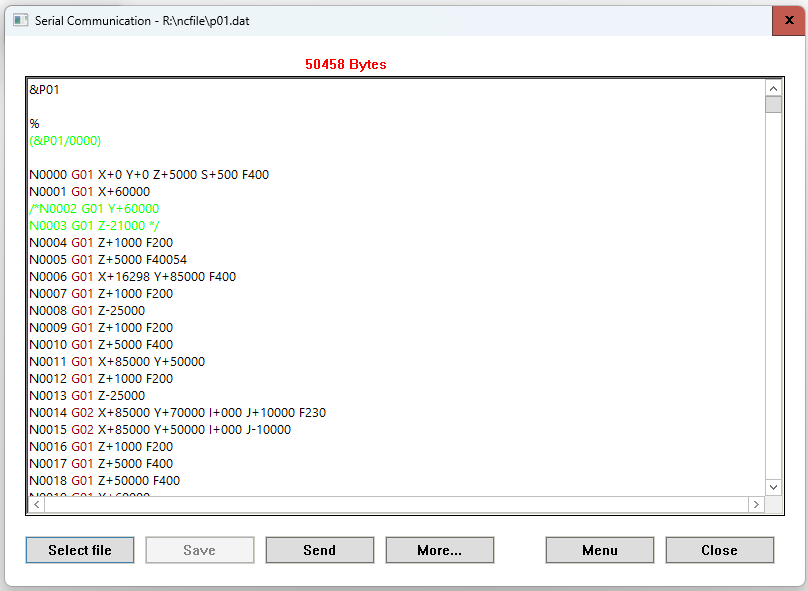The height and width of the screenshot is (591, 808).
Task: Click the Serial Communication title bar icon
Action: pos(20,20)
